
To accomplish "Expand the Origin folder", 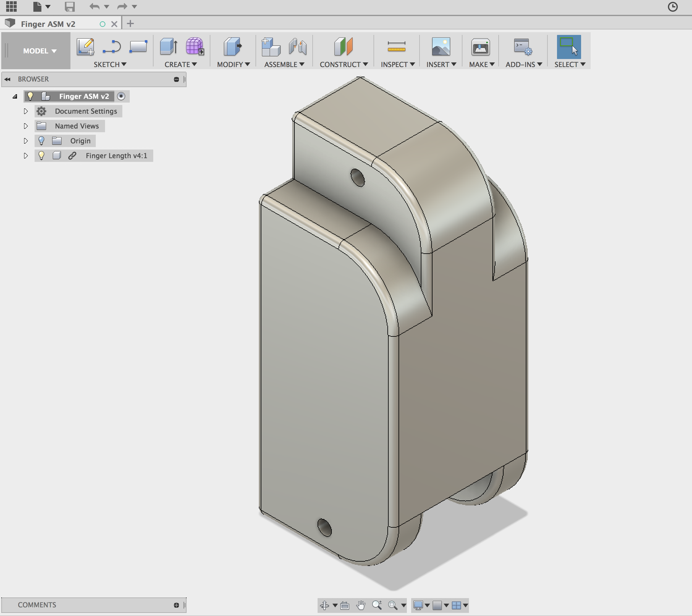I will (26, 141).
